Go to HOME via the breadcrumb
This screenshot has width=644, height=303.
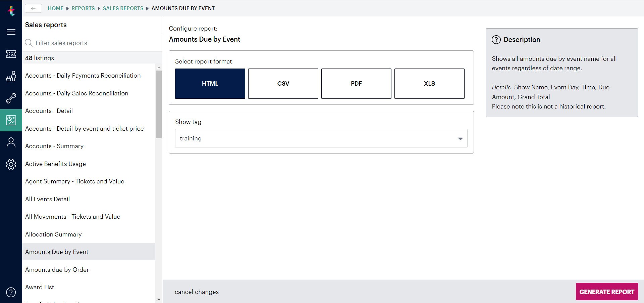coord(55,8)
